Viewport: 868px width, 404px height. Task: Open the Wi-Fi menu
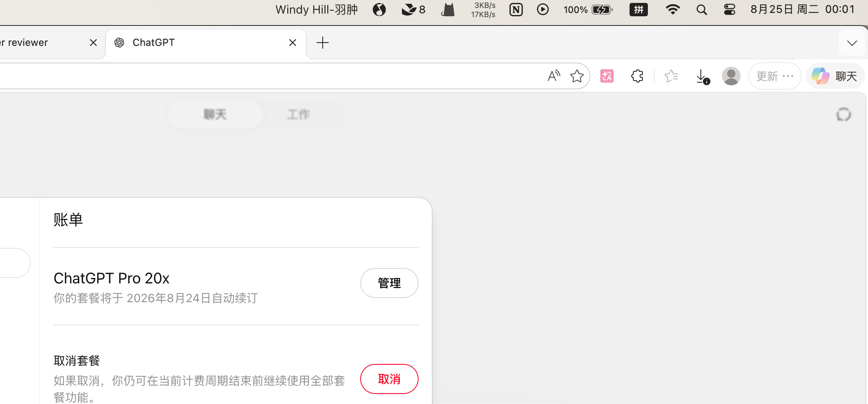coord(673,9)
